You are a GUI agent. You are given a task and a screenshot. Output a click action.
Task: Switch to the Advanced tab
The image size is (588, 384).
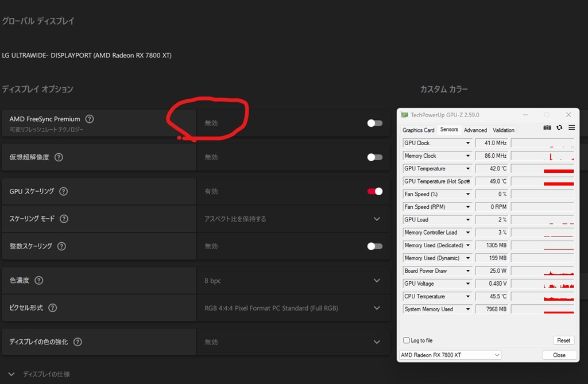tap(475, 130)
